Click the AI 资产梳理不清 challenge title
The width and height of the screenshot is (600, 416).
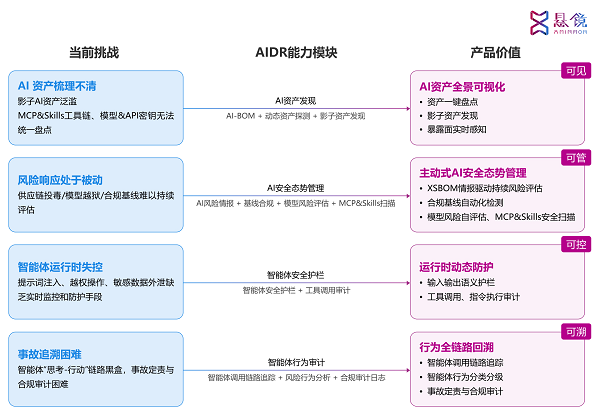[x=57, y=86]
